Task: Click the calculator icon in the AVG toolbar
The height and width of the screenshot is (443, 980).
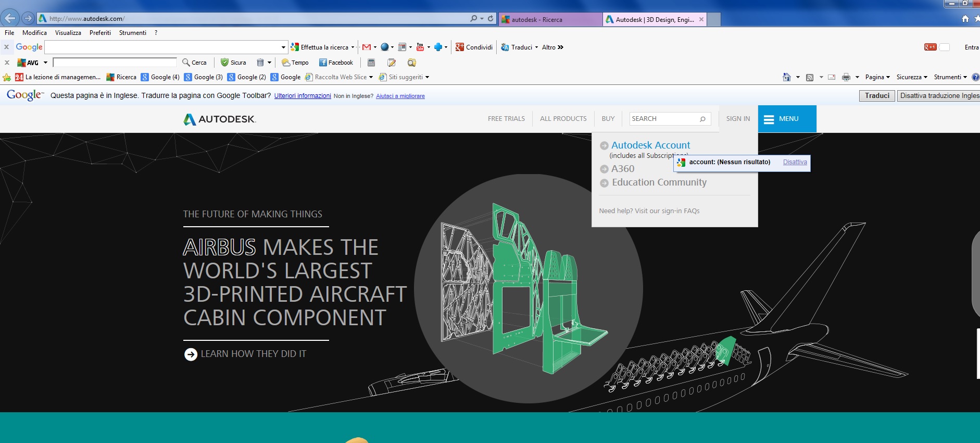Action: pyautogui.click(x=371, y=63)
